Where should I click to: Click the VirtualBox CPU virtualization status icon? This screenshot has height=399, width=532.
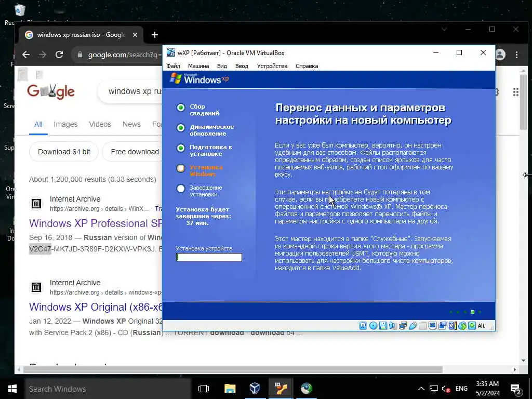[453, 326]
